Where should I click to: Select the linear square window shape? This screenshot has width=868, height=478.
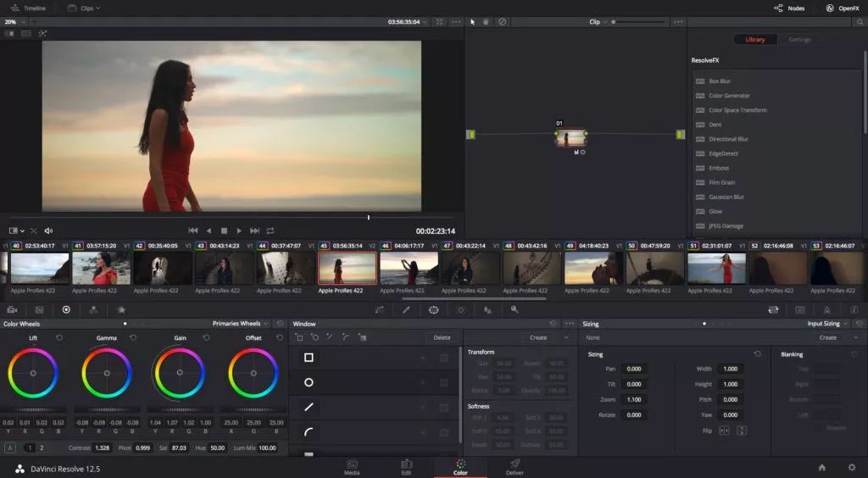pyautogui.click(x=309, y=358)
